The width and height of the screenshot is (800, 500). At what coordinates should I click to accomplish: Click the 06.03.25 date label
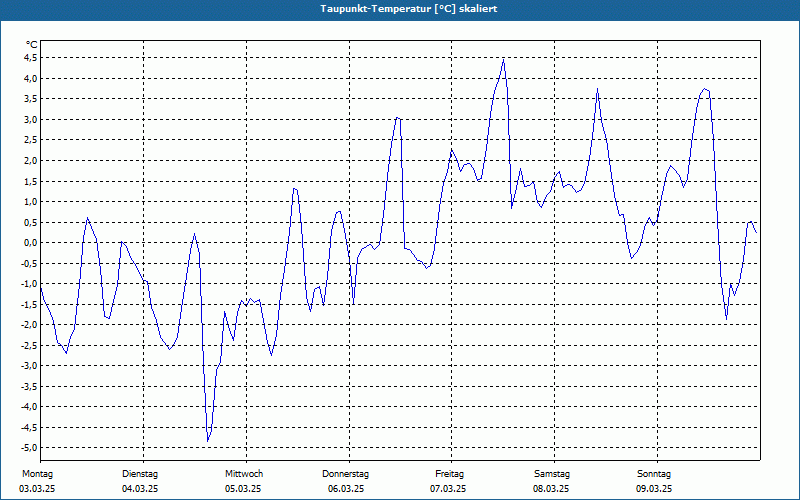pyautogui.click(x=346, y=489)
